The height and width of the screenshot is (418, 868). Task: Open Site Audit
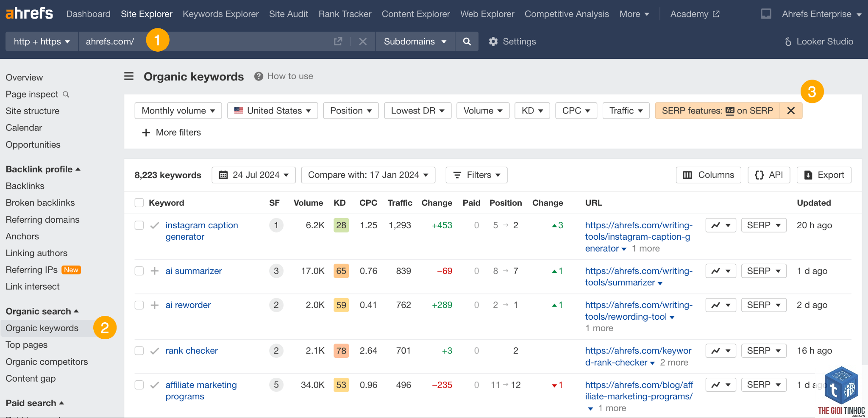tap(289, 14)
